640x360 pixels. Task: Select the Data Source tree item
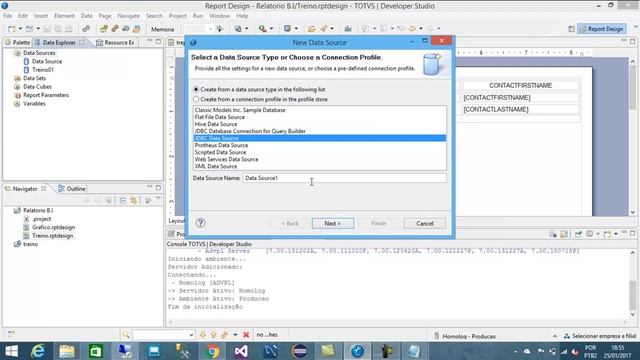[x=47, y=61]
